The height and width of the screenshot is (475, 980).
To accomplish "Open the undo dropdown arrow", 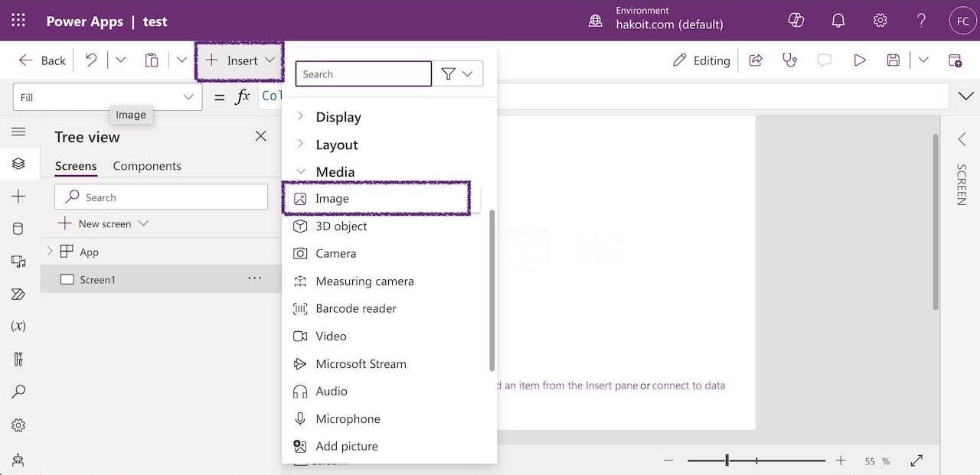I will [x=120, y=60].
